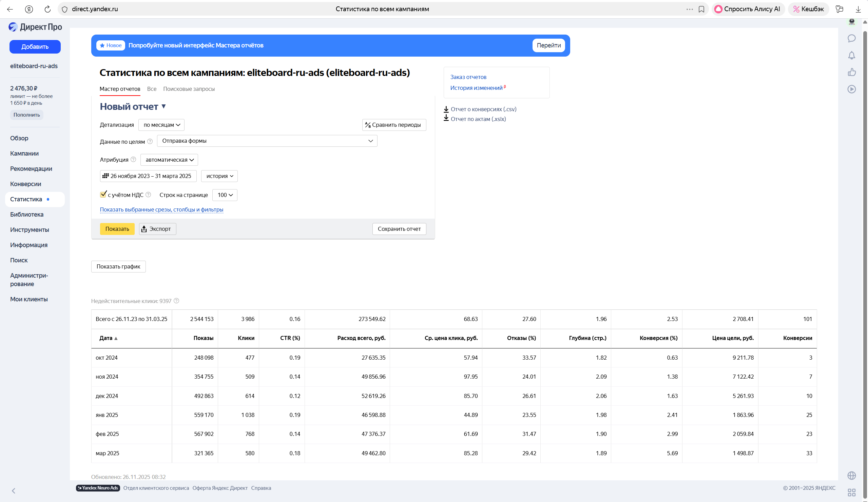Click the yellow Показать button
This screenshot has height=502, width=868.
(117, 229)
